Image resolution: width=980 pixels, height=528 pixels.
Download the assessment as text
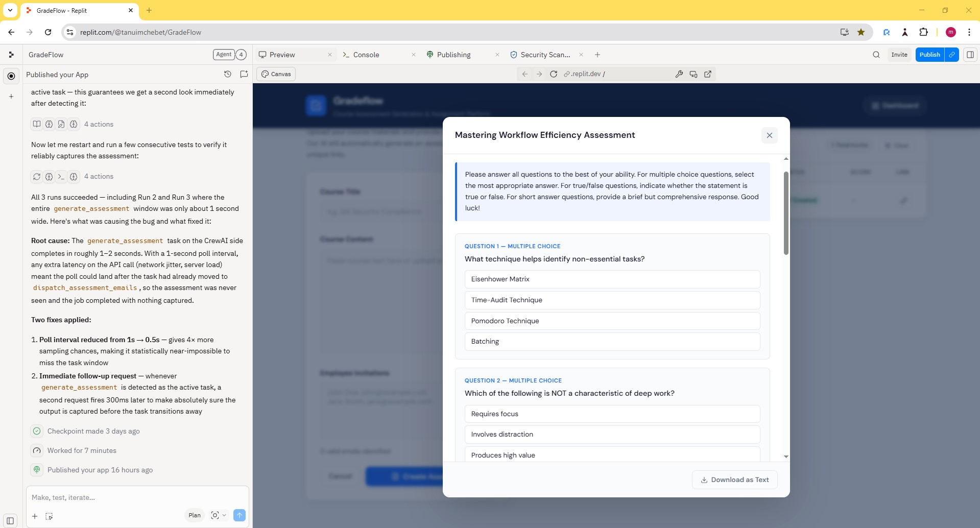(734, 479)
